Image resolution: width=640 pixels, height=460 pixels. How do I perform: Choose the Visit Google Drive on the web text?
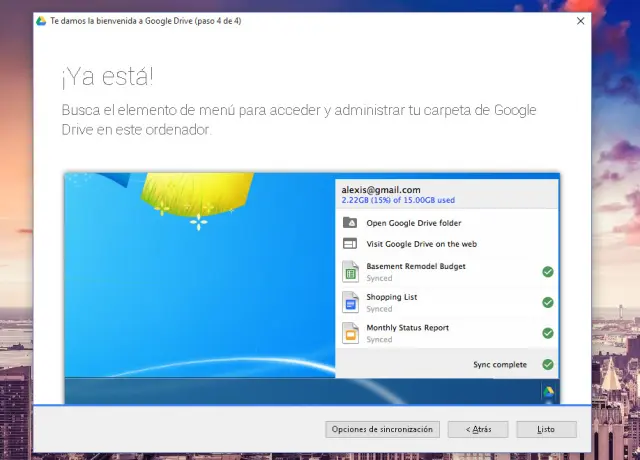click(421, 243)
